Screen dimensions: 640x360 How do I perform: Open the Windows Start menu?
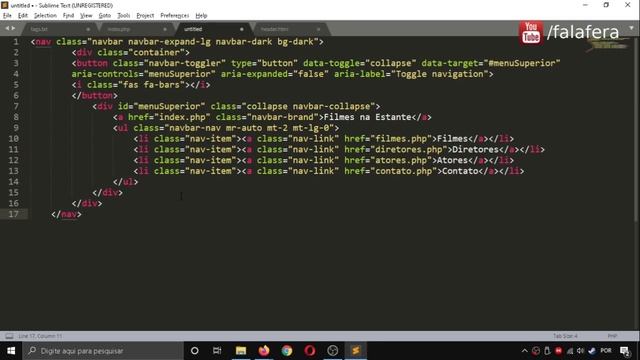click(11, 351)
